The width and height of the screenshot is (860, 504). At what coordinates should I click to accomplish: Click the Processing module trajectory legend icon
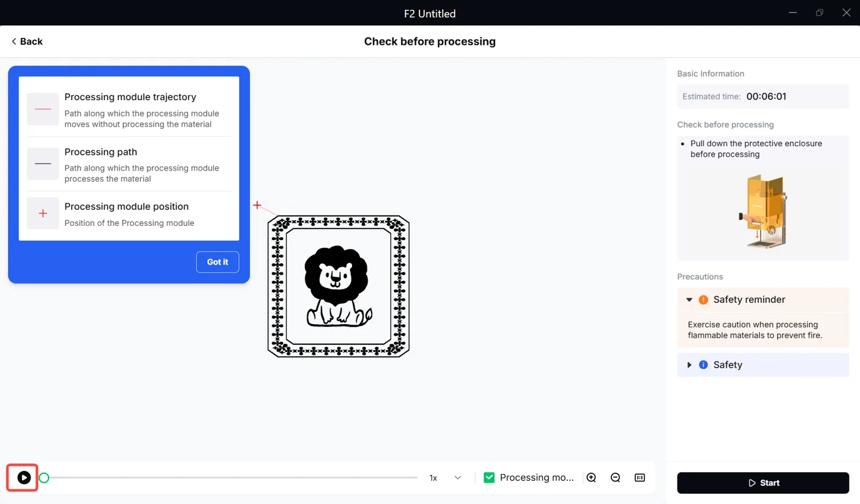pyautogui.click(x=43, y=109)
